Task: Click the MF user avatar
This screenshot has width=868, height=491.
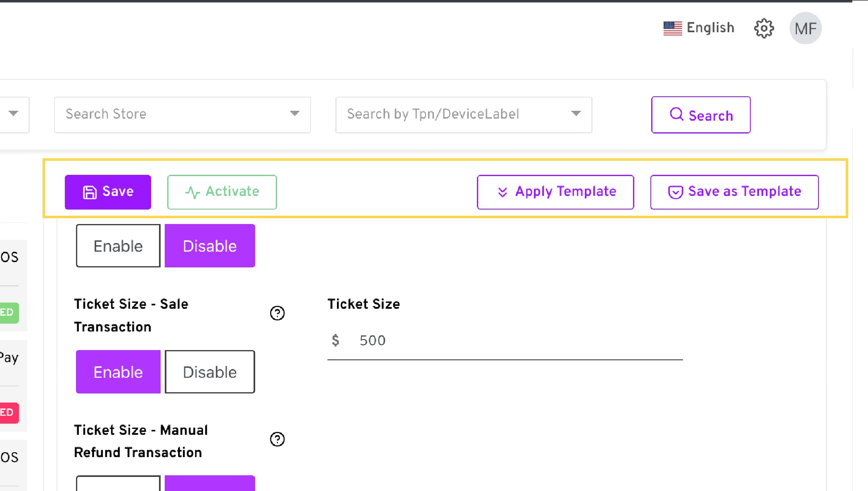Action: (x=805, y=29)
